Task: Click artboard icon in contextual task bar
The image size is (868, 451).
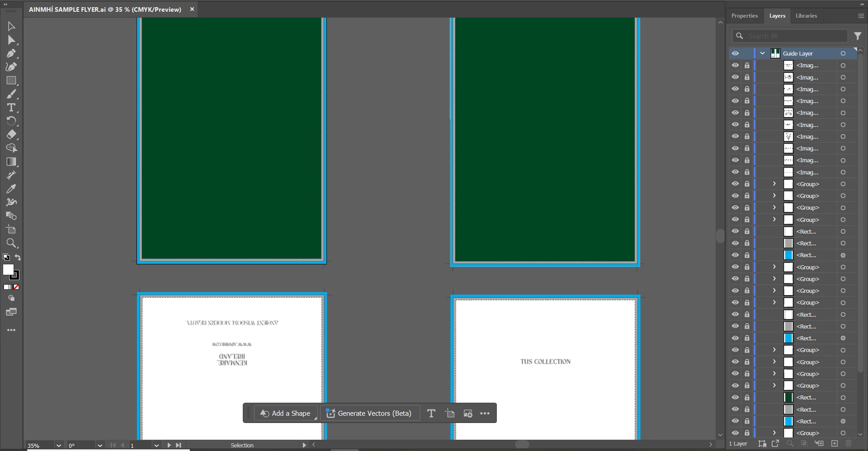Action: coord(449,413)
